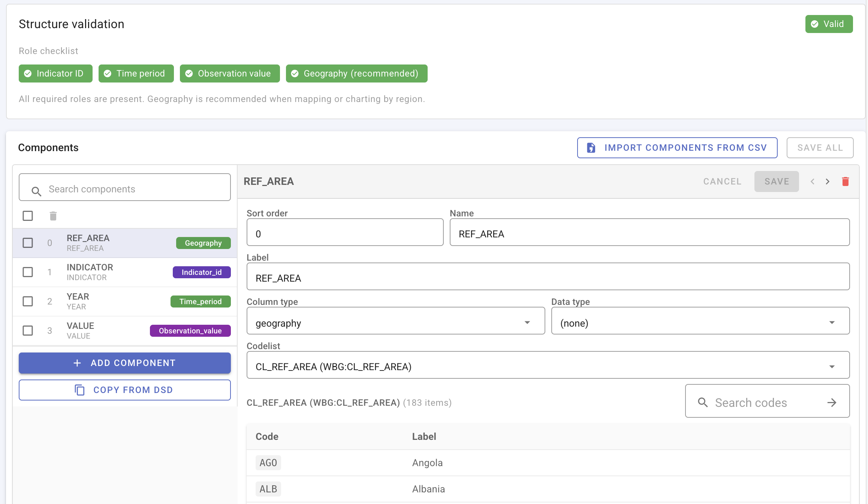Click Save in the REF_AREA editor
The height and width of the screenshot is (504, 868).
pyautogui.click(x=777, y=181)
